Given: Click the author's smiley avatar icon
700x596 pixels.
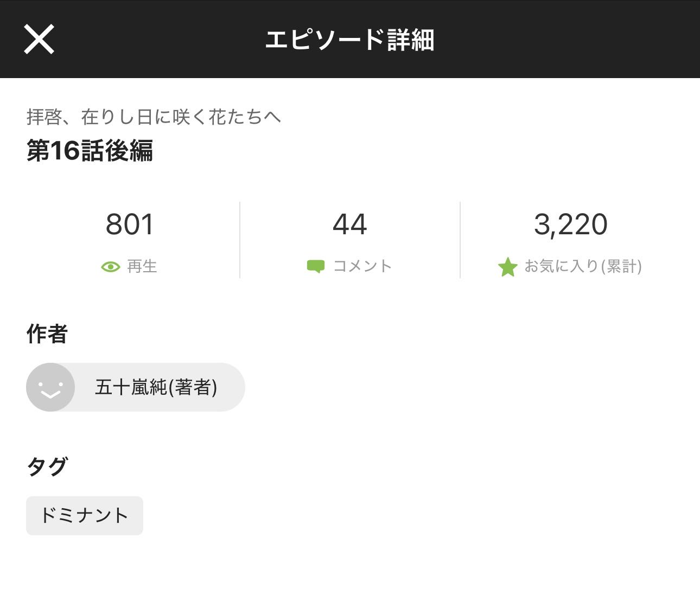Looking at the screenshot, I should (50, 387).
